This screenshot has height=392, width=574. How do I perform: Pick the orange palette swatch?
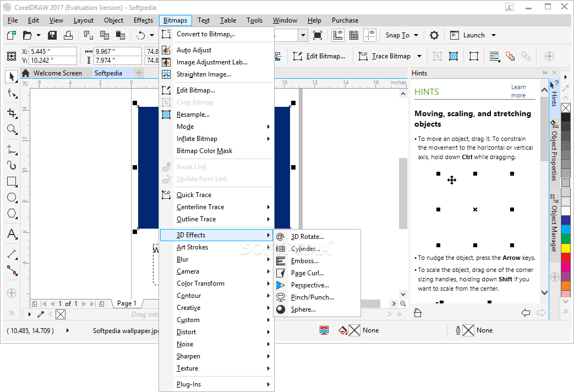pos(566,285)
